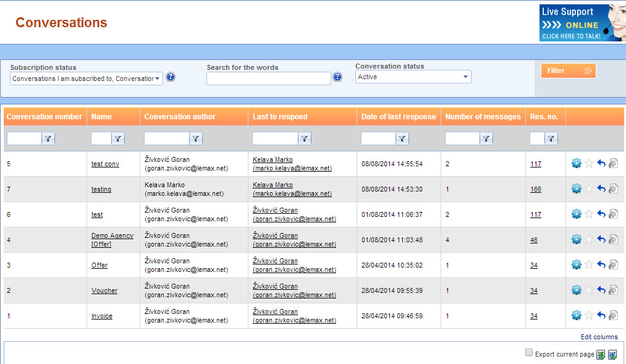
Task: Sort by Name column header
Action: 101,117
